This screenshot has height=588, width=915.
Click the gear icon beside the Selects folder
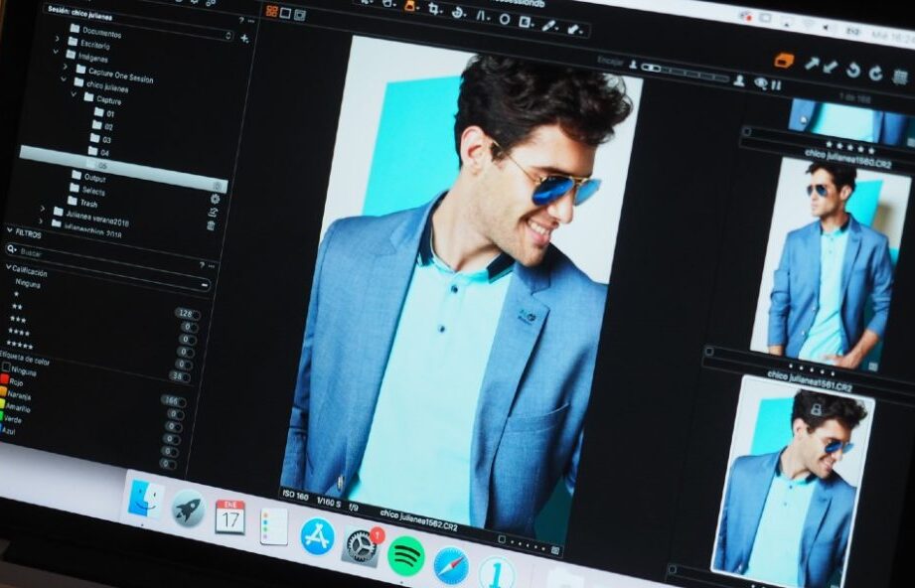(215, 199)
